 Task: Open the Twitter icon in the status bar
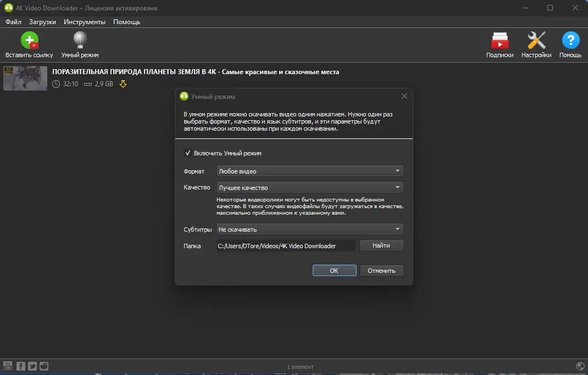pyautogui.click(x=32, y=366)
